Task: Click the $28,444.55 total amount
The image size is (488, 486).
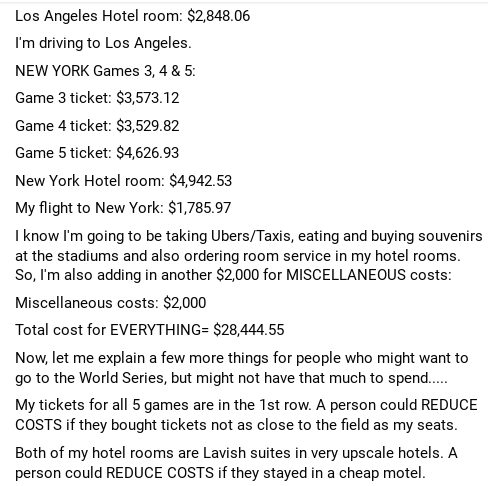Action: [249, 330]
